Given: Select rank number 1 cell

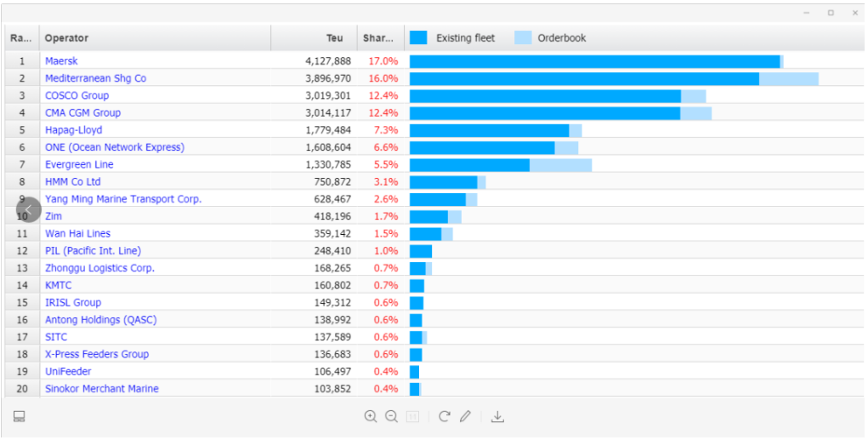Looking at the screenshot, I should point(22,61).
